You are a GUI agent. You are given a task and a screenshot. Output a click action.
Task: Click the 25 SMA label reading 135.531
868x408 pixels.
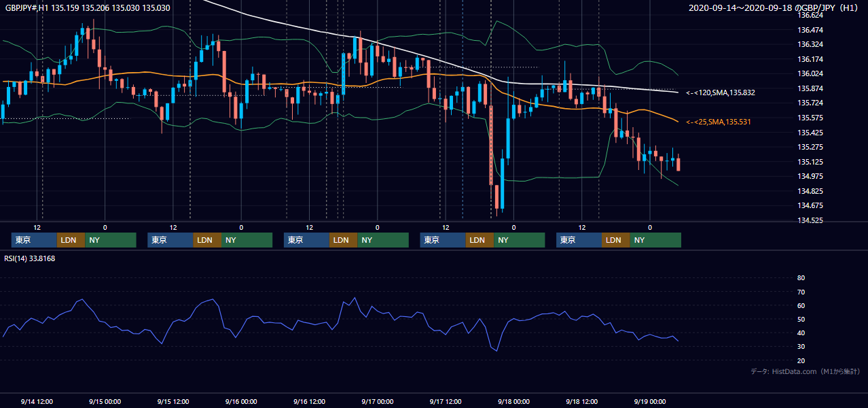point(719,122)
